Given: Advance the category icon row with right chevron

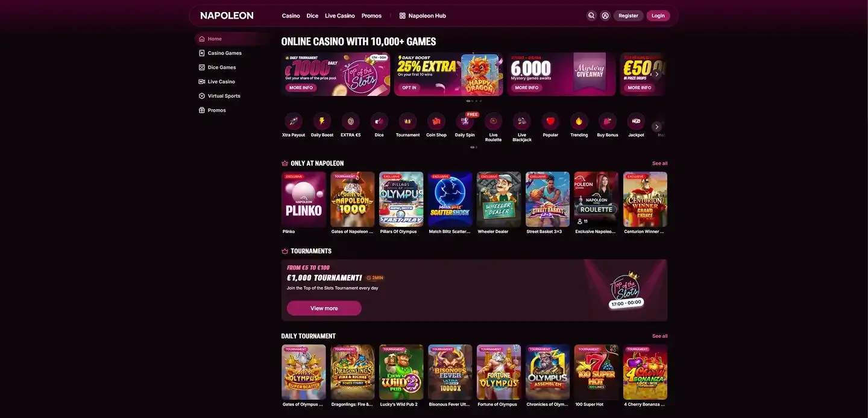Looking at the screenshot, I should (657, 127).
